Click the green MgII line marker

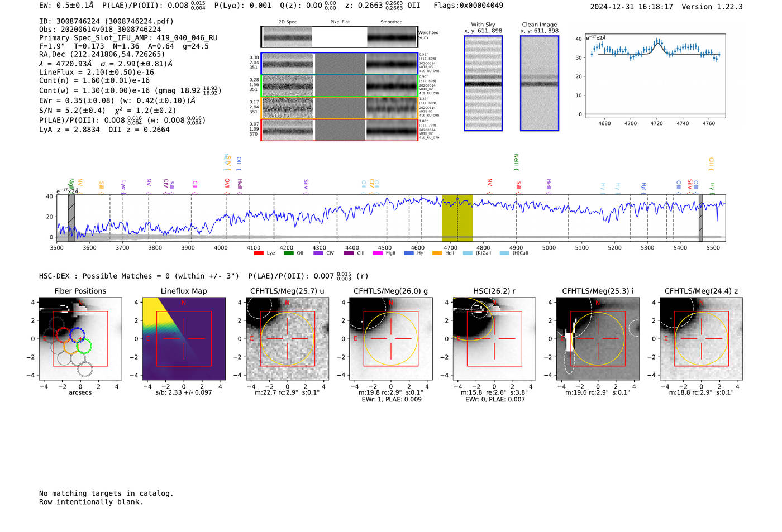click(71, 185)
